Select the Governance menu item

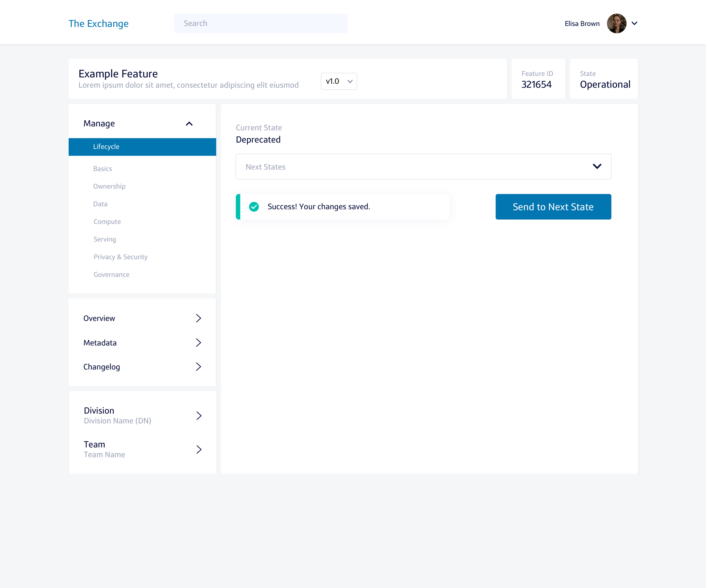click(x=111, y=274)
